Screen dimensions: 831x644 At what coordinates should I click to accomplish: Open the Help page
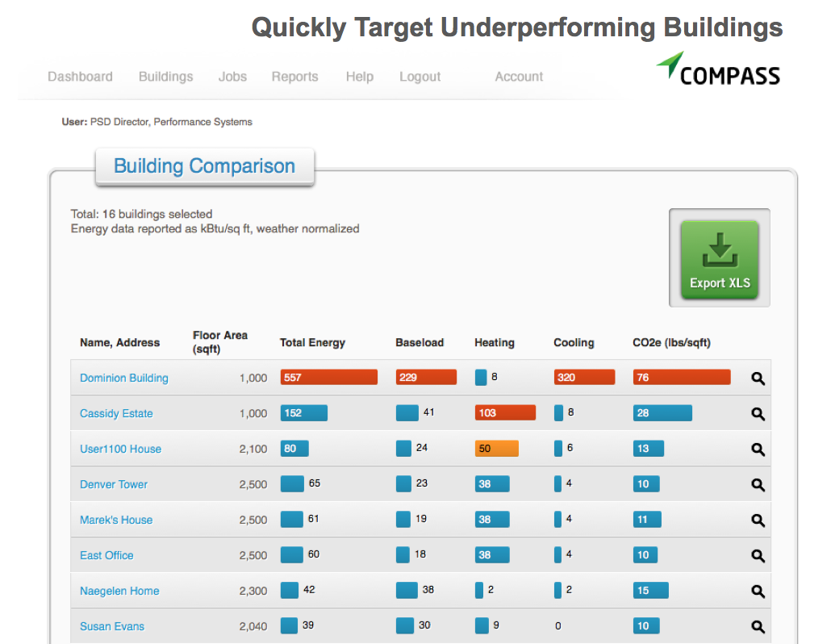pos(360,77)
